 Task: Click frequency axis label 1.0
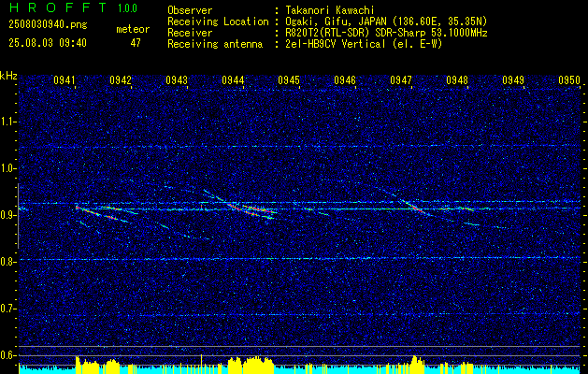[8, 168]
